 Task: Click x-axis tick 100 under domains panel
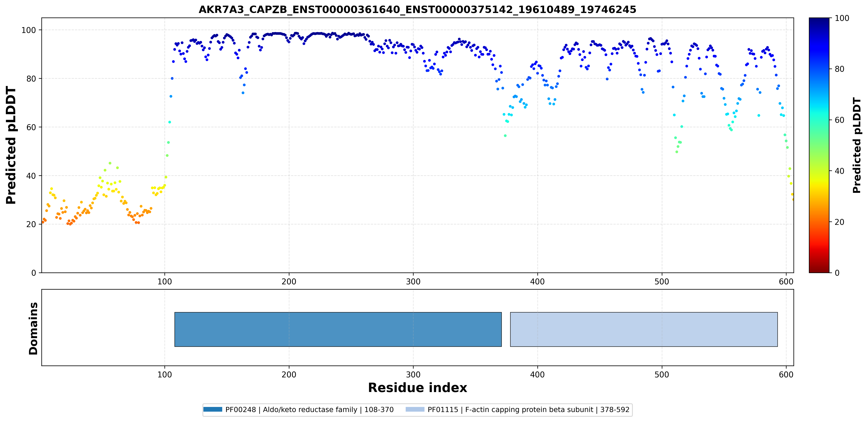point(164,374)
